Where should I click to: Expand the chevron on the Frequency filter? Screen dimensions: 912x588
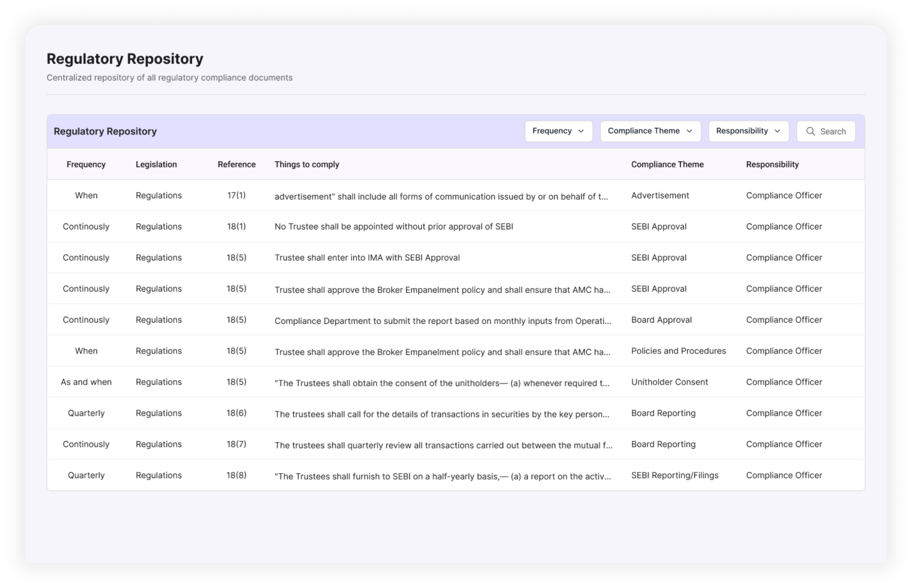(581, 131)
